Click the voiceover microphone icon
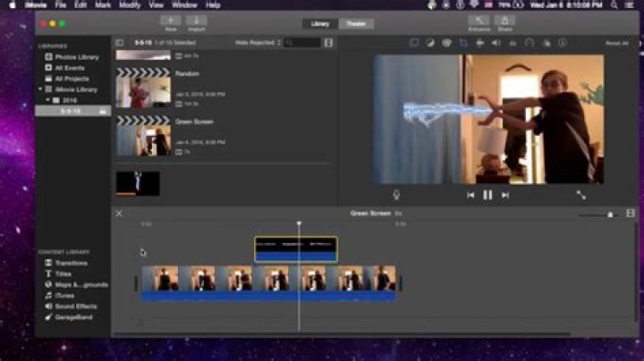The image size is (644, 361). pos(396,195)
